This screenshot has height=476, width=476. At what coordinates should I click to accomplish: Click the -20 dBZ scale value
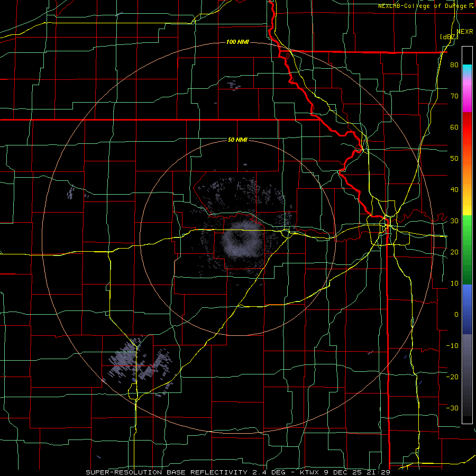pos(452,377)
